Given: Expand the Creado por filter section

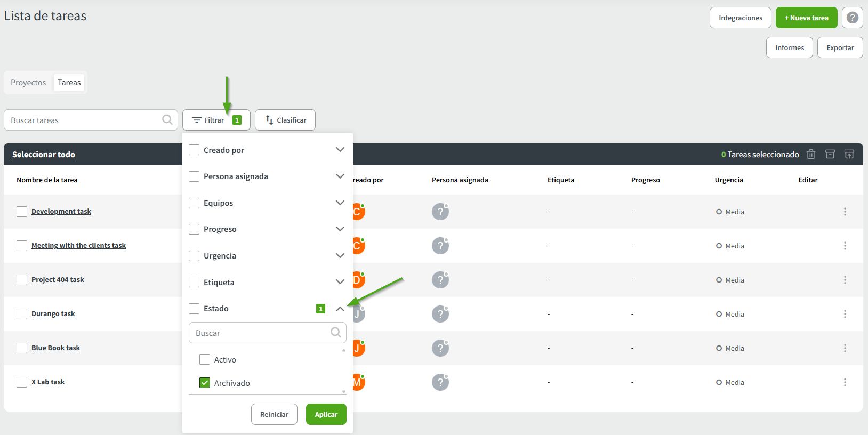Looking at the screenshot, I should coord(340,150).
